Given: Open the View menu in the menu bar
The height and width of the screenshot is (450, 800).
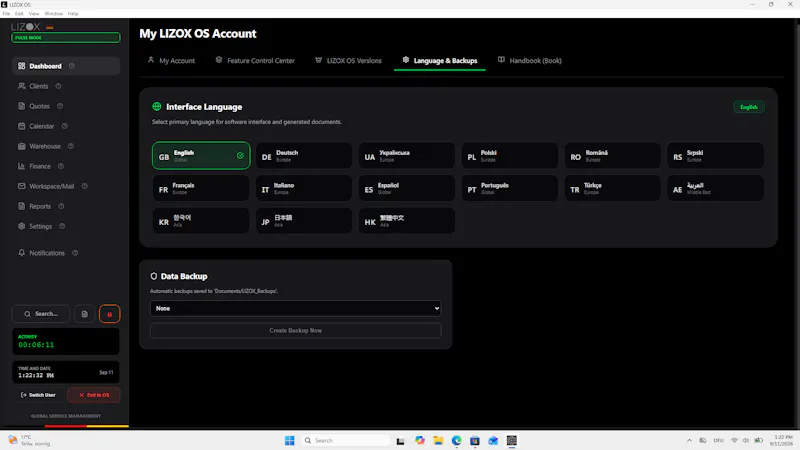Looking at the screenshot, I should (34, 14).
